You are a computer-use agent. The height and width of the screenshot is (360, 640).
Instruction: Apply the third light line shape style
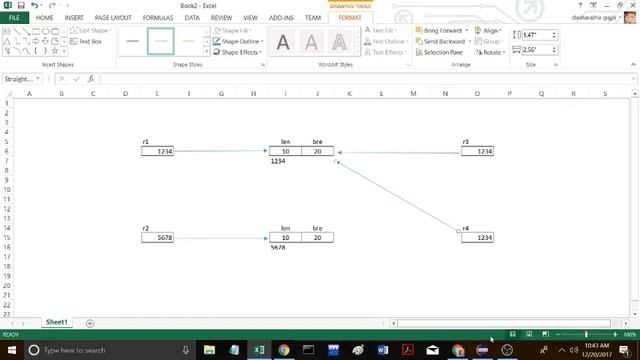(x=189, y=41)
